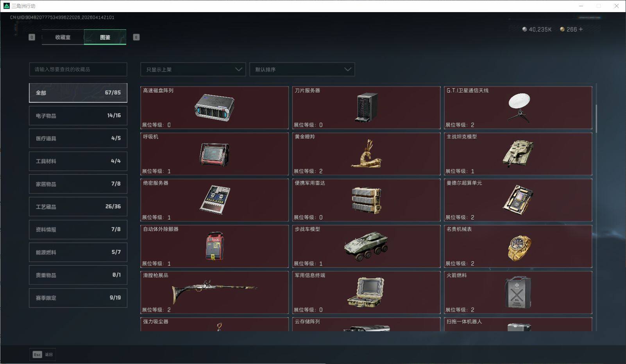
Task: Click the collectible search input box
Action: pos(78,69)
